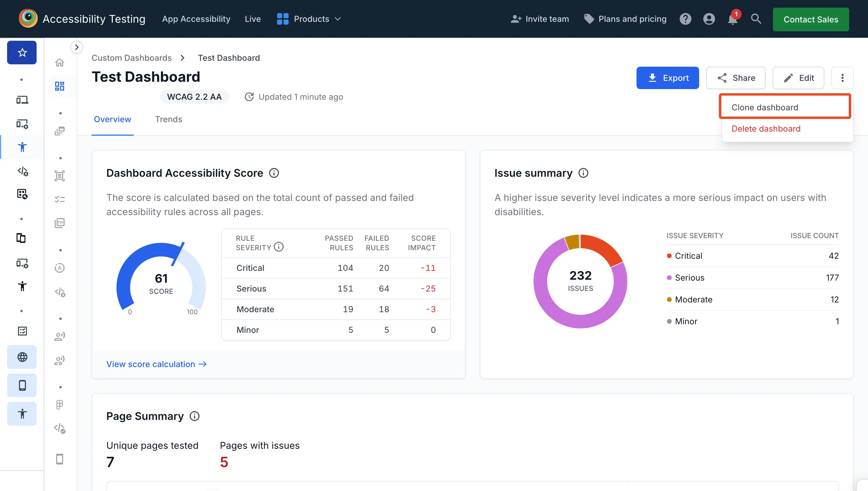
Task: Click the info icon next to Issue summary
Action: pos(583,173)
